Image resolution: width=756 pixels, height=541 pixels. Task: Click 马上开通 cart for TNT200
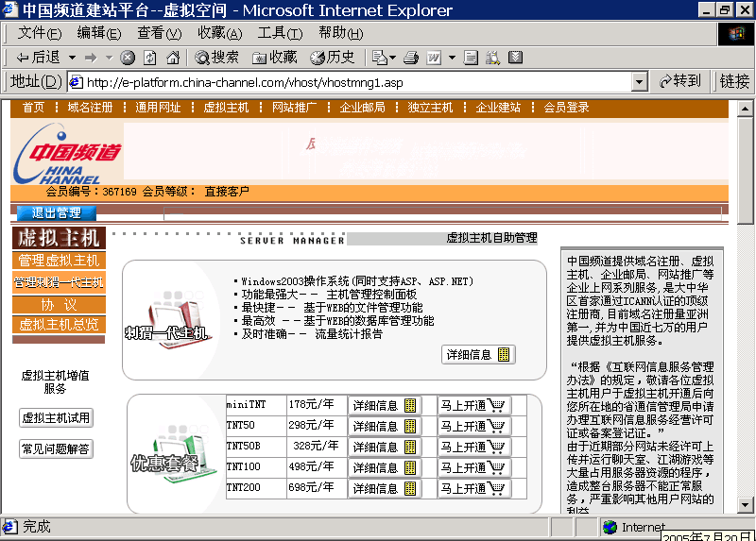pos(474,488)
